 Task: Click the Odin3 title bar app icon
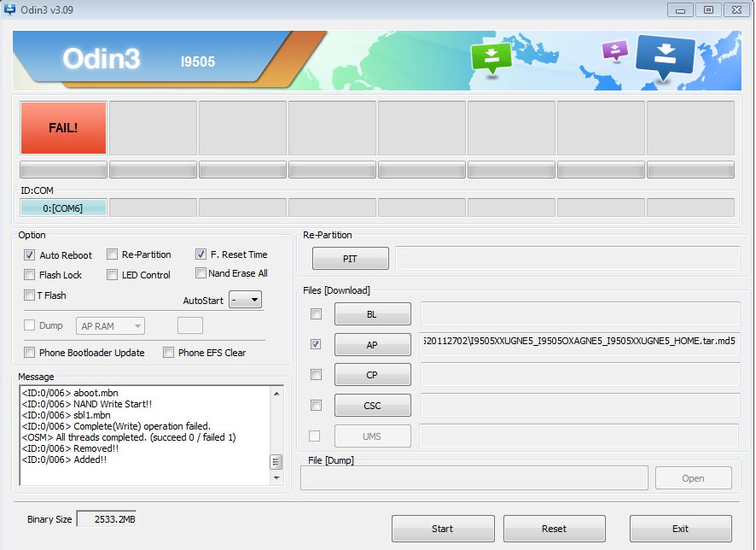pyautogui.click(x=9, y=9)
